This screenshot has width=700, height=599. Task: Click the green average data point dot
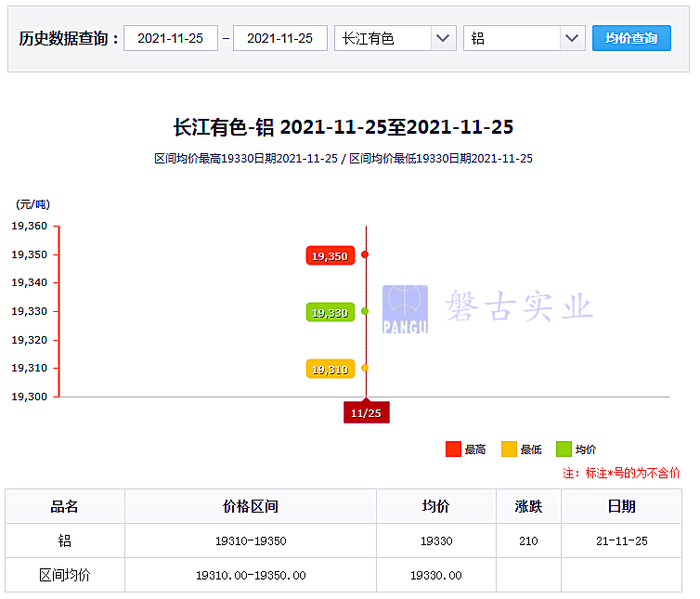[x=365, y=311]
